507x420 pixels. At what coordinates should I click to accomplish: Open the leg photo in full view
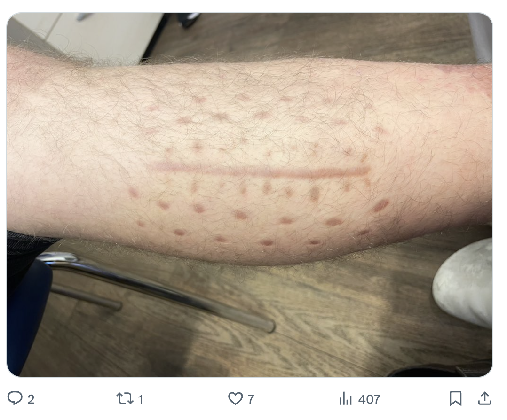pyautogui.click(x=250, y=195)
